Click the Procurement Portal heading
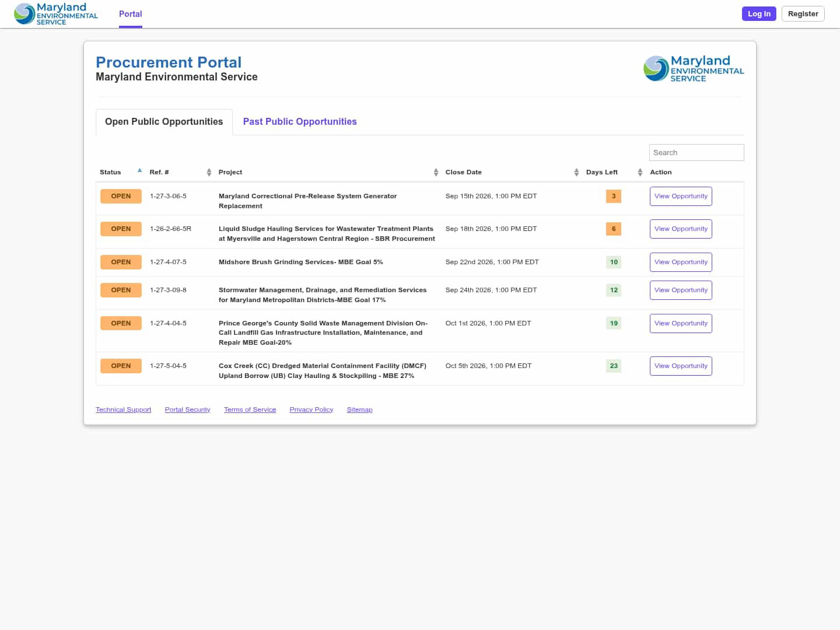This screenshot has width=840, height=630. click(x=169, y=62)
